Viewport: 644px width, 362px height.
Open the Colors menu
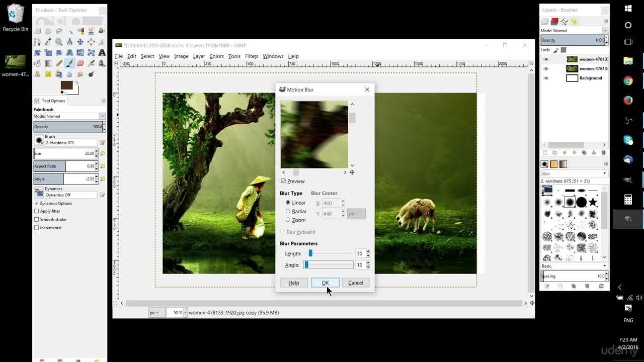pos(216,56)
